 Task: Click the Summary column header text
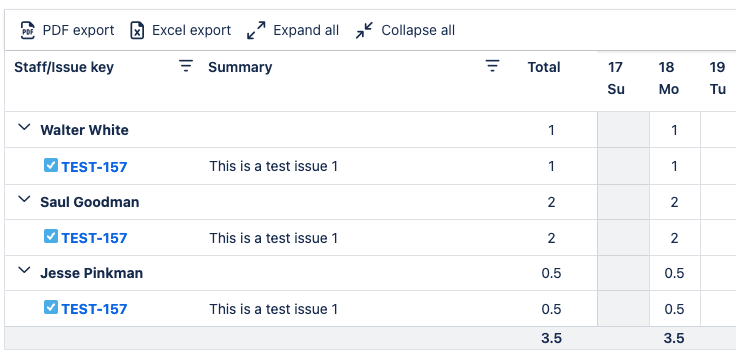(240, 67)
